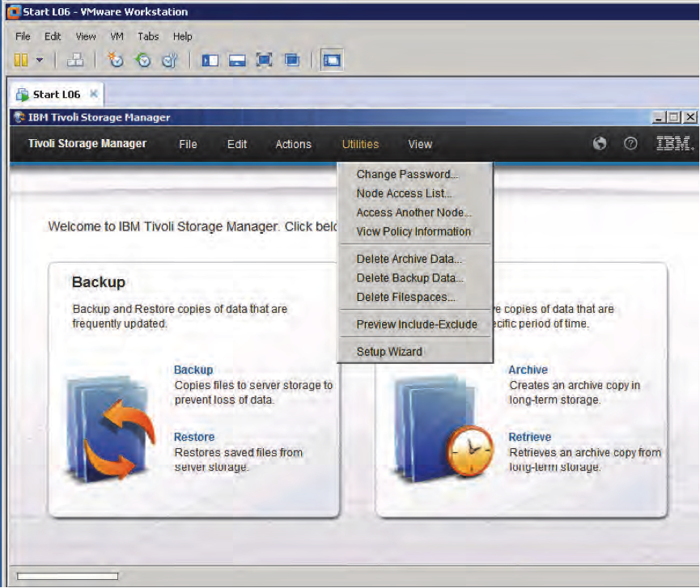This screenshot has width=700, height=588.
Task: Click the yellow pause VM toolbar icon
Action: [21, 60]
